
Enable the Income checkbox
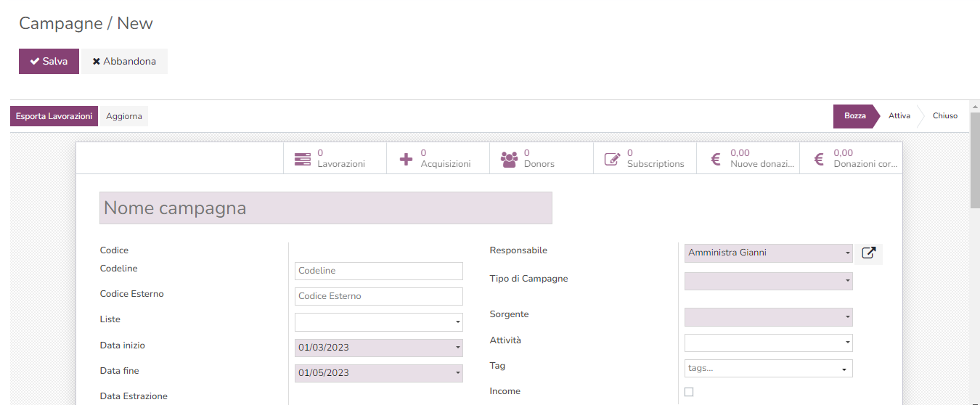(x=689, y=392)
